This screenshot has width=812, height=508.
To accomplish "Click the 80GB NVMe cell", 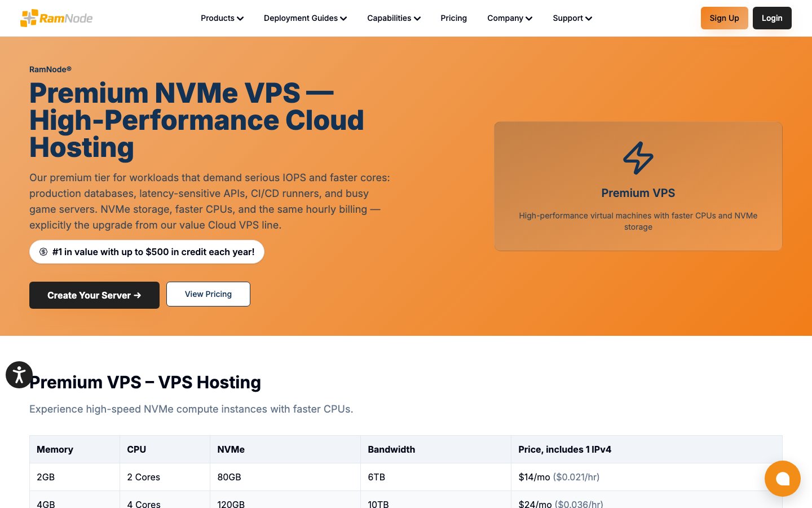I will (285, 477).
